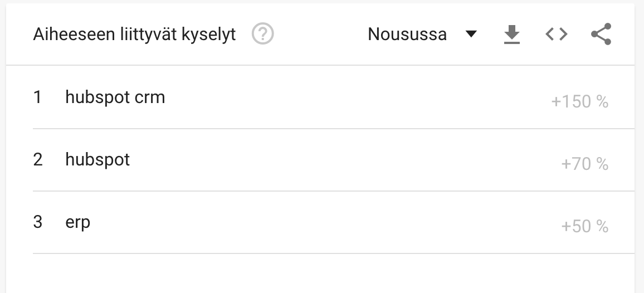Click rank number 1 in list
This screenshot has height=293, width=644.
click(x=37, y=97)
